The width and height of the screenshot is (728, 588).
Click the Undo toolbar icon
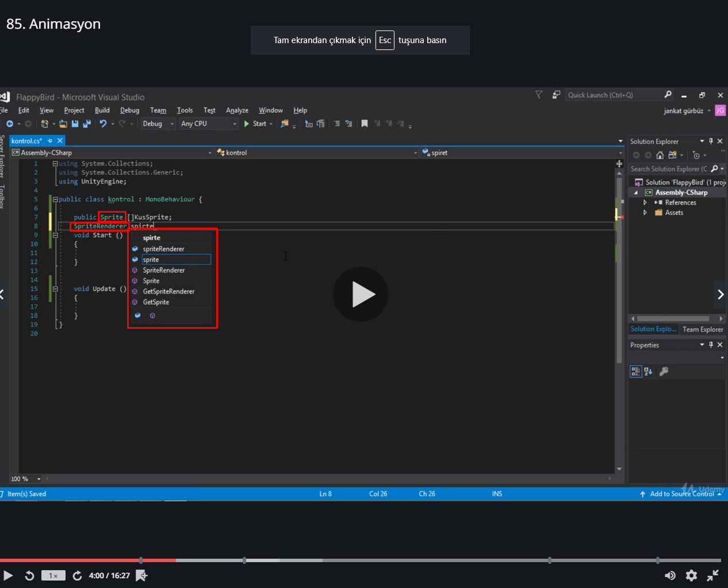tap(103, 124)
